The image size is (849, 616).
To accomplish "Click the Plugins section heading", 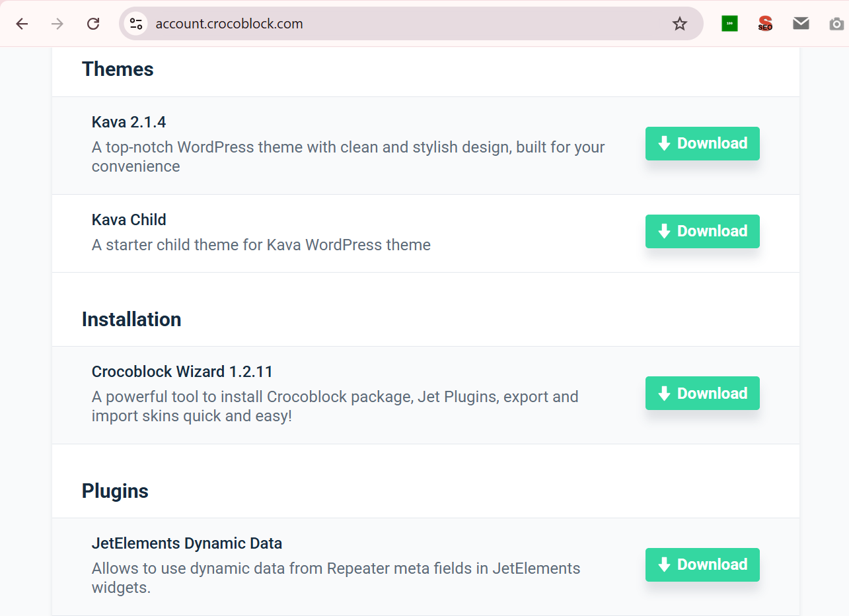I will pos(115,491).
